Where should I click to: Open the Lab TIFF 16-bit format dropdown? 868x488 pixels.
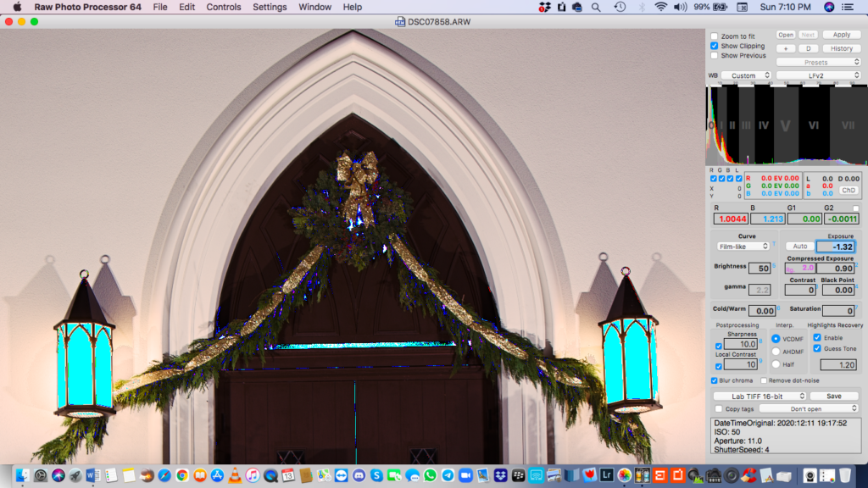[x=759, y=396]
